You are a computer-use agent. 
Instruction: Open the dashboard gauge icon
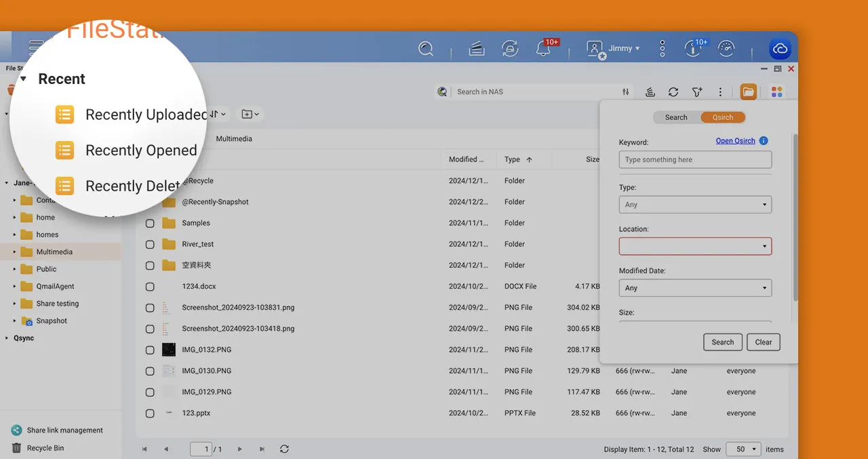(x=726, y=49)
